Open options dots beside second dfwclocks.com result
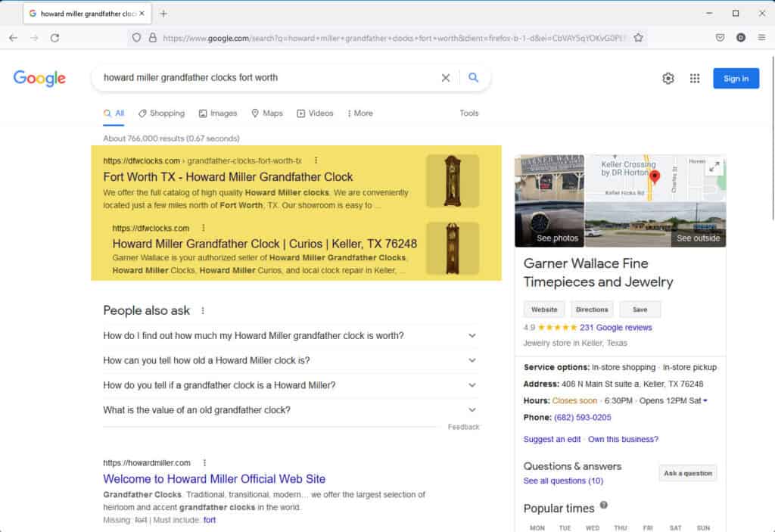The height and width of the screenshot is (532, 775). coord(203,228)
